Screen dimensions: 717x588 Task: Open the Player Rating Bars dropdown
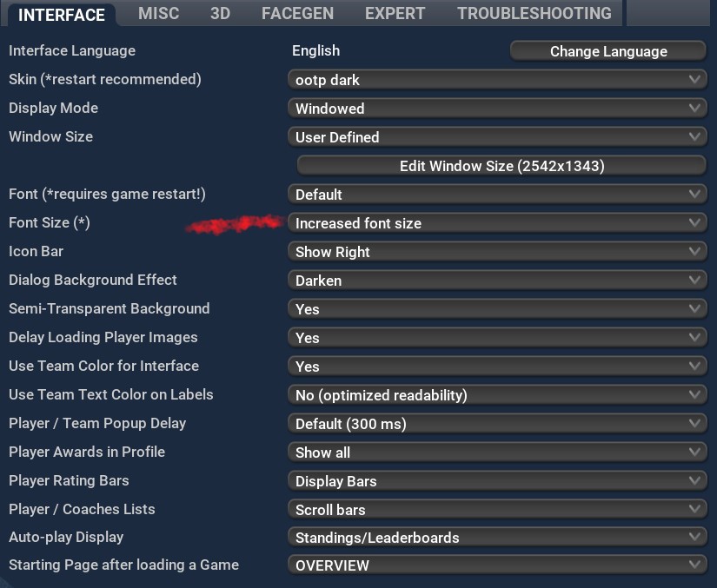coord(497,481)
